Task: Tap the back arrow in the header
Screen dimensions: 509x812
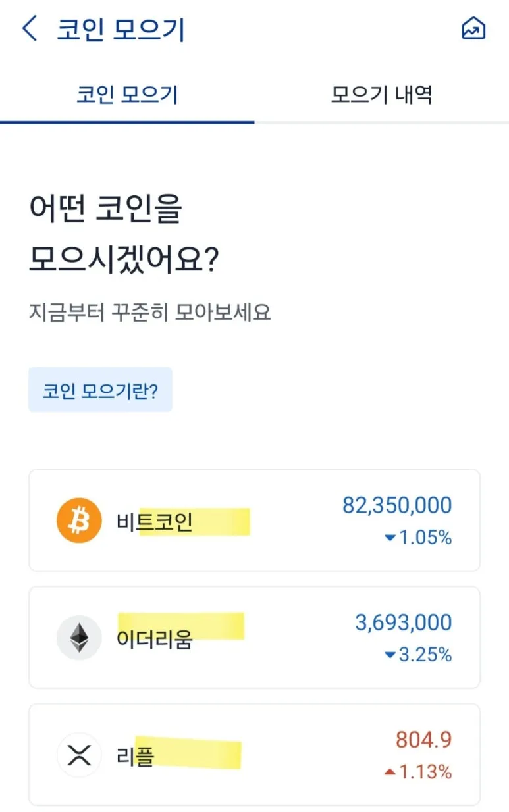Action: click(x=30, y=30)
